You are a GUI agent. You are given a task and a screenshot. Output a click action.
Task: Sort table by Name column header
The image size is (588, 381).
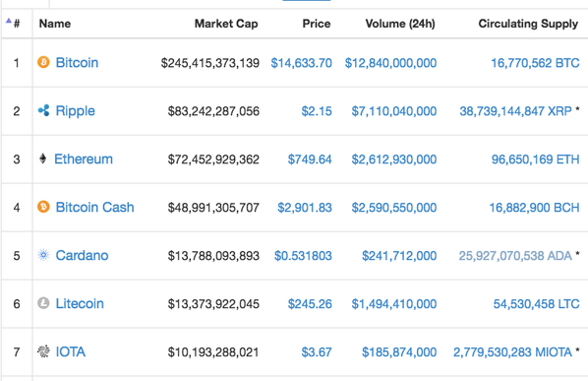point(55,24)
